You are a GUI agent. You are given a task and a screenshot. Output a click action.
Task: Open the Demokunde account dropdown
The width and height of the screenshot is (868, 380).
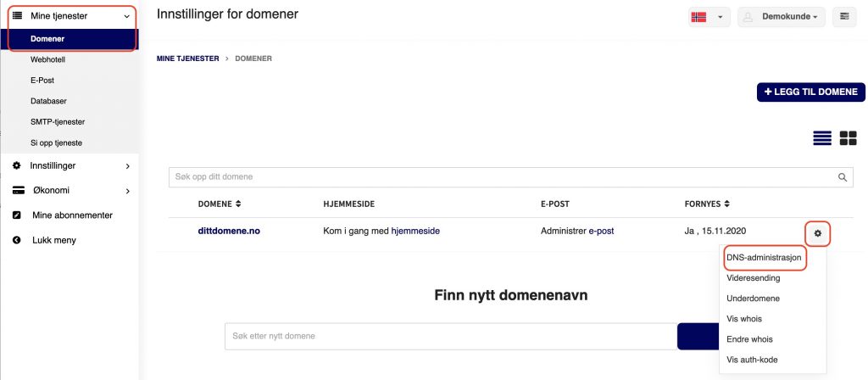[781, 17]
